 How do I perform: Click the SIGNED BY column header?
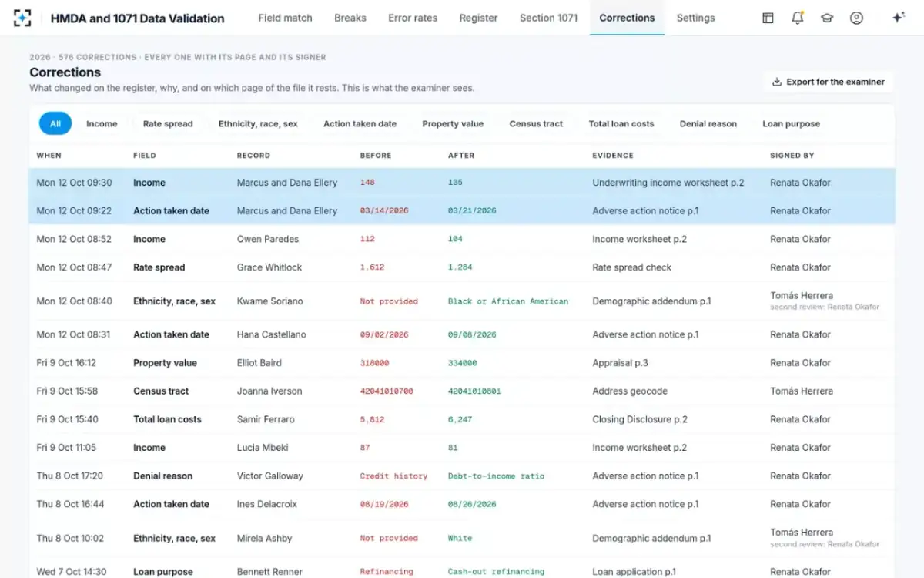[792, 156]
